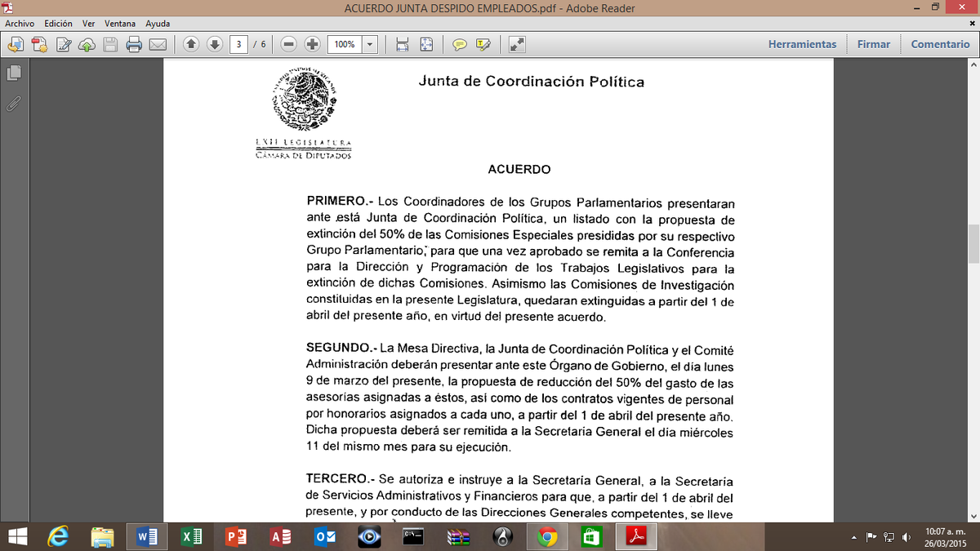Open the Edición menu
This screenshot has height=551, width=980.
[x=59, y=24]
